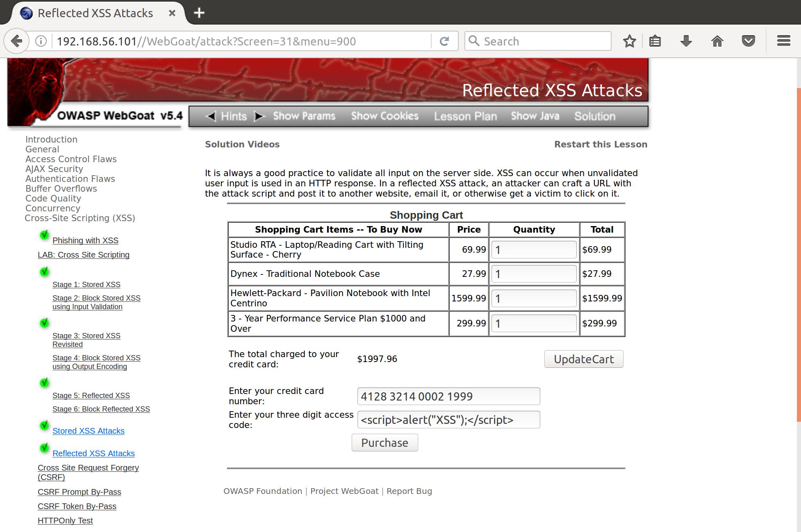Click the Show Cookies toolbar icon
801x532 pixels.
[x=385, y=116]
